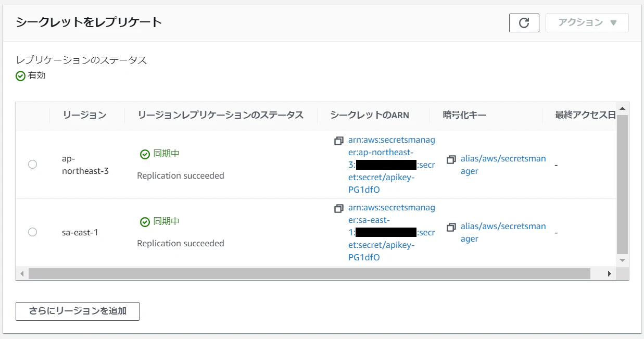
Task: Click the refresh icon
Action: pos(524,22)
